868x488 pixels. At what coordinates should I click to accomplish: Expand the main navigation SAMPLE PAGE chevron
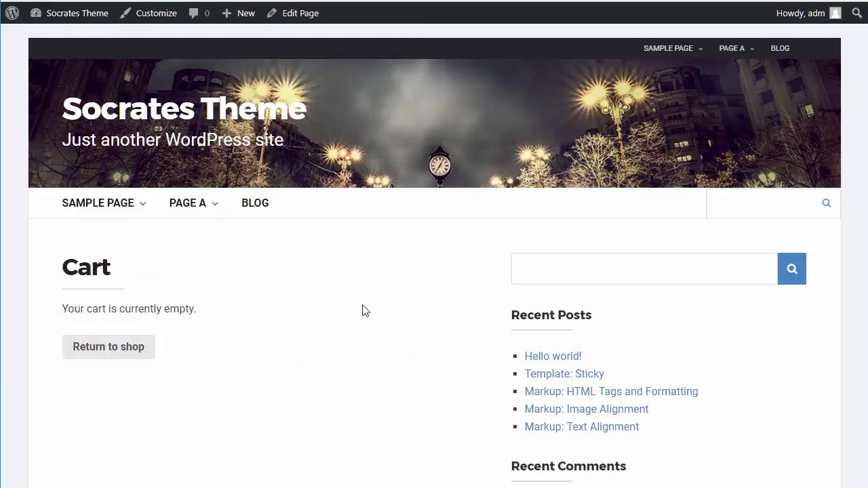pyautogui.click(x=142, y=203)
